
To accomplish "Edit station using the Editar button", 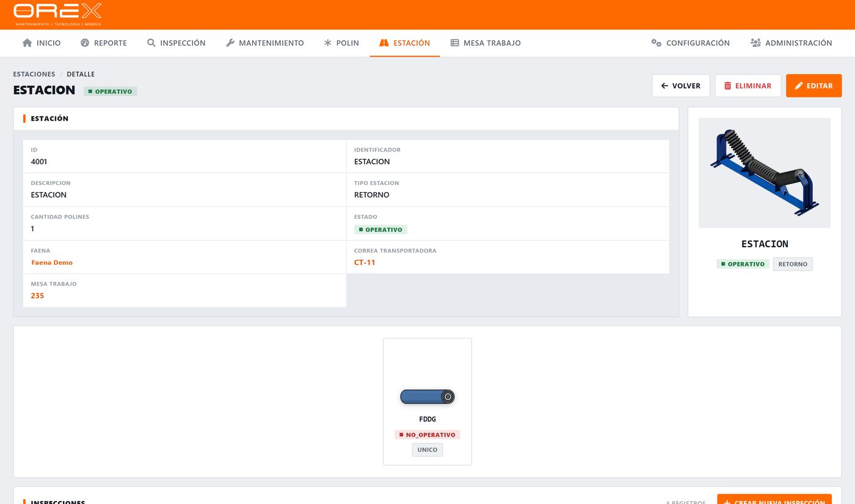I will coord(814,86).
